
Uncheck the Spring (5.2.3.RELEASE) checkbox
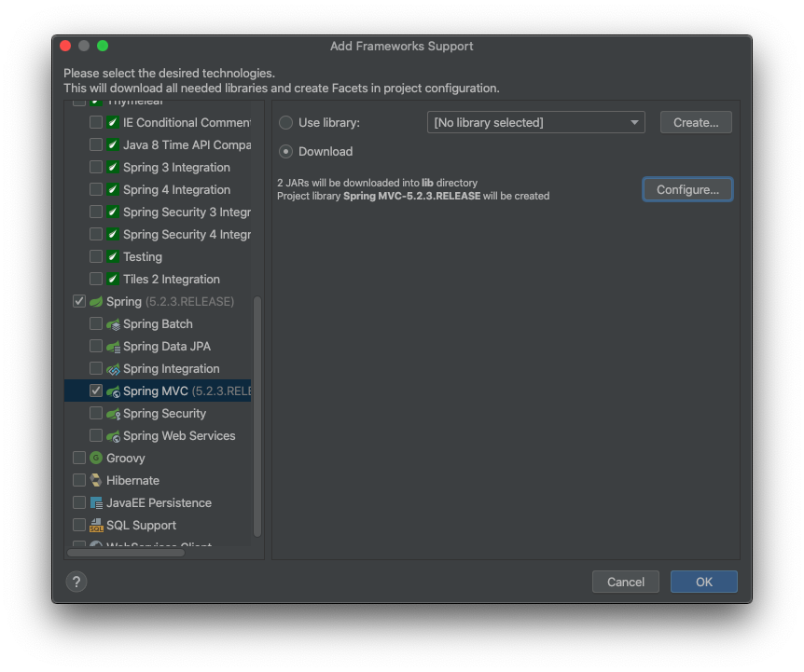[79, 301]
